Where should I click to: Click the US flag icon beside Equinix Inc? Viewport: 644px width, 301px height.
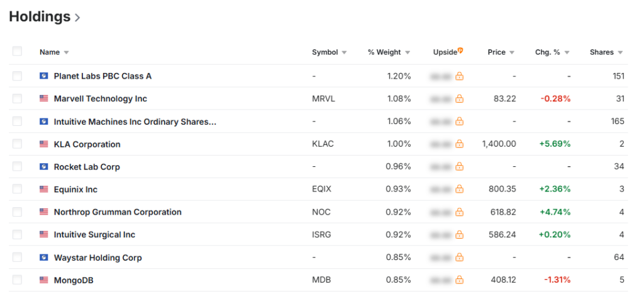click(x=43, y=190)
